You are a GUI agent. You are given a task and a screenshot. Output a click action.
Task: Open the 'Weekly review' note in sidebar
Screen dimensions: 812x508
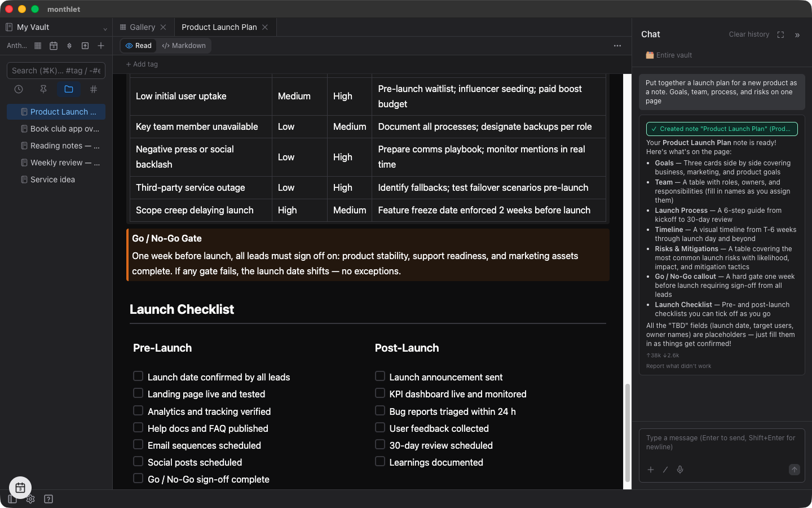56,163
